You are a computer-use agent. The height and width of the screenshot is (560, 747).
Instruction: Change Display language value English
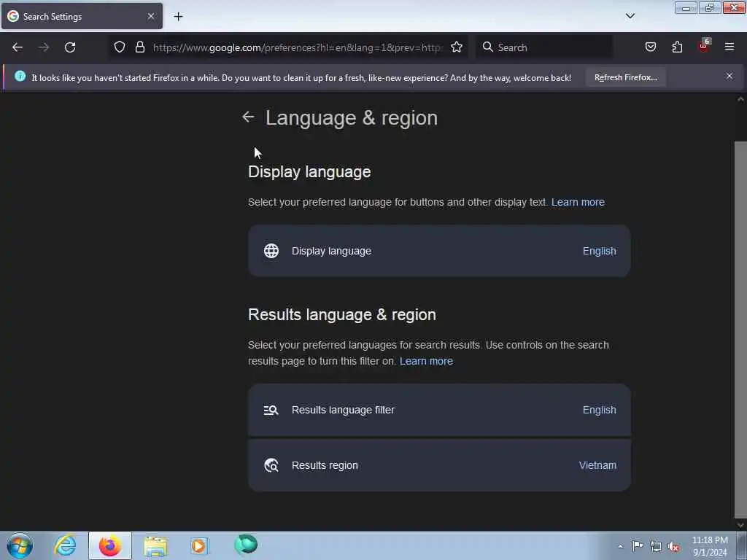tap(600, 251)
